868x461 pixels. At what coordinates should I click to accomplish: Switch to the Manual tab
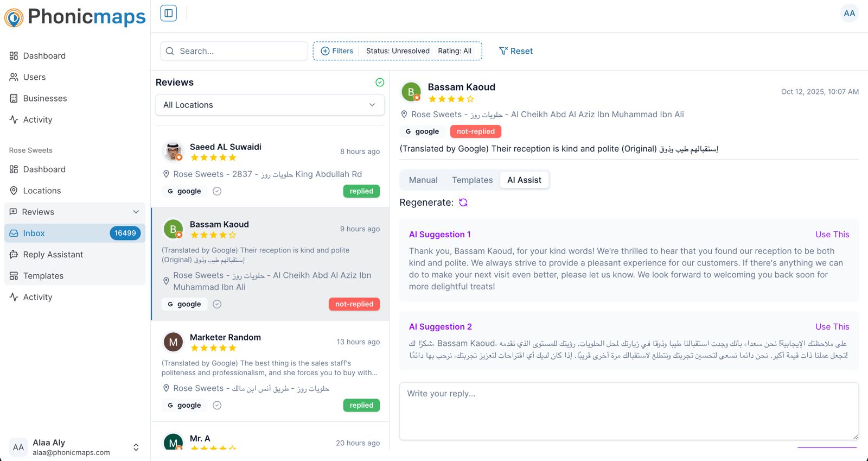(423, 180)
